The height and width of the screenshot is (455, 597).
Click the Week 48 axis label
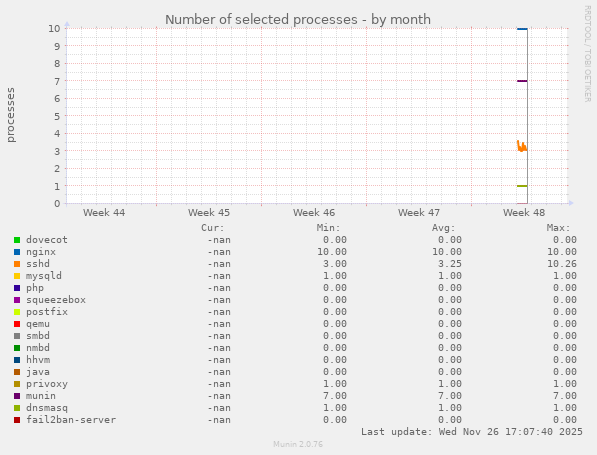[524, 213]
